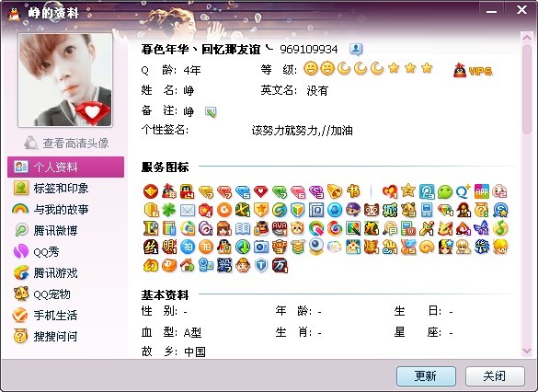Click the blue T shield icon
This screenshot has height=392, width=538.
(261, 265)
